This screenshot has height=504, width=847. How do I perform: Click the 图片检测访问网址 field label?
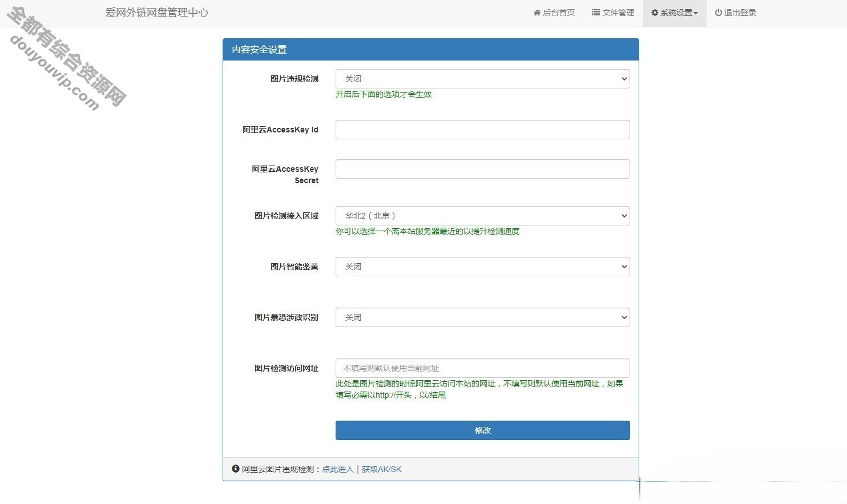click(287, 368)
